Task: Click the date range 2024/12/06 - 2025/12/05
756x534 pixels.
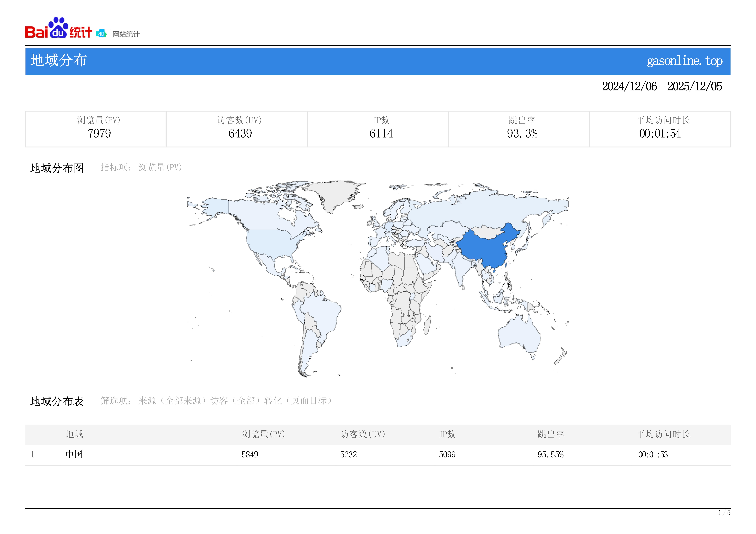Action: [662, 87]
